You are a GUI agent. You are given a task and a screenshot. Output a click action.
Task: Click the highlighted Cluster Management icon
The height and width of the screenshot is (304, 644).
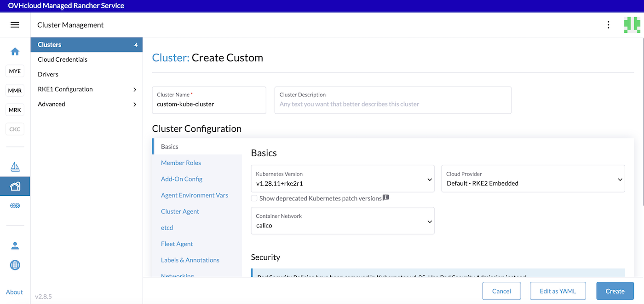(x=15, y=186)
